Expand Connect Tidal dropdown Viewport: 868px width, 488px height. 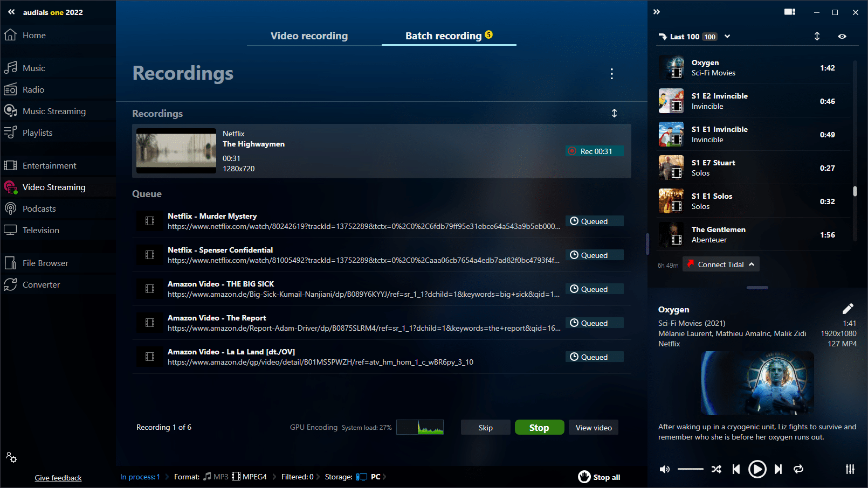click(721, 264)
